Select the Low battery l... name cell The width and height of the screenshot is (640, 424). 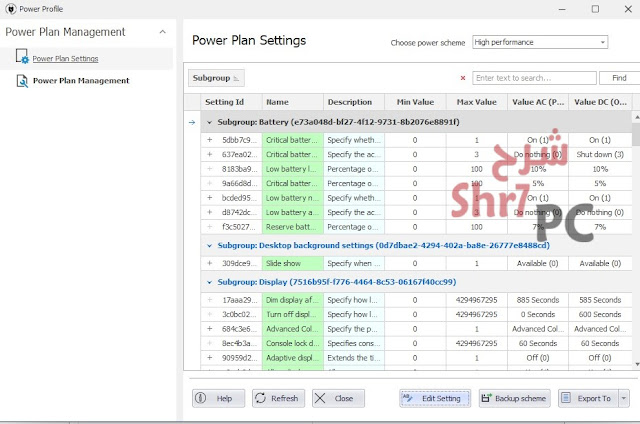(x=293, y=169)
